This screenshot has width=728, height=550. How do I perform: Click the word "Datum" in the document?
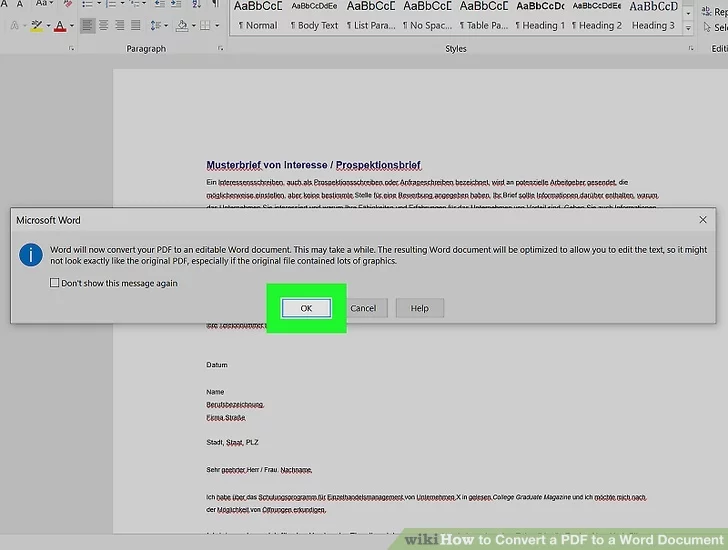pos(217,365)
